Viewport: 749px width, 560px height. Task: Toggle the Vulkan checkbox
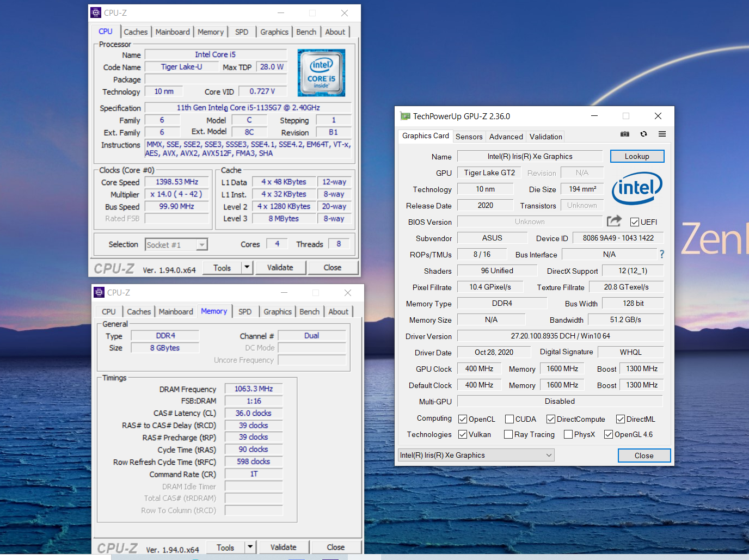[x=463, y=434]
